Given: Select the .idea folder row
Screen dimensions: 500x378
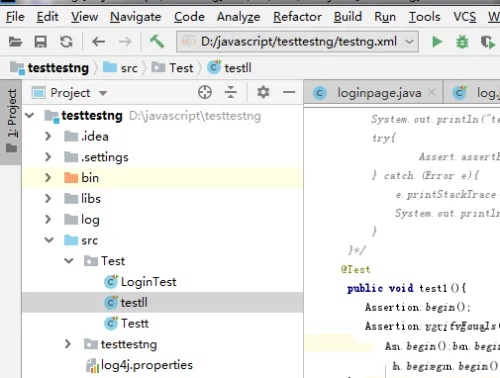Looking at the screenshot, I should pyautogui.click(x=162, y=136).
